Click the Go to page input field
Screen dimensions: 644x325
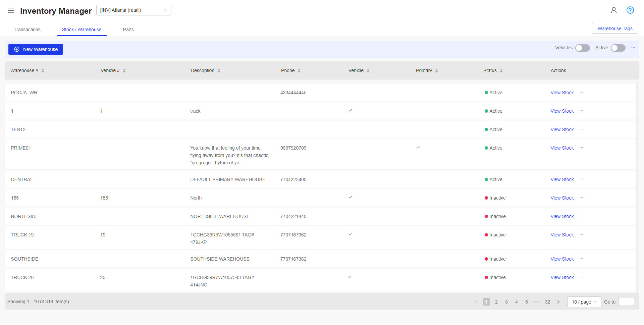626,302
